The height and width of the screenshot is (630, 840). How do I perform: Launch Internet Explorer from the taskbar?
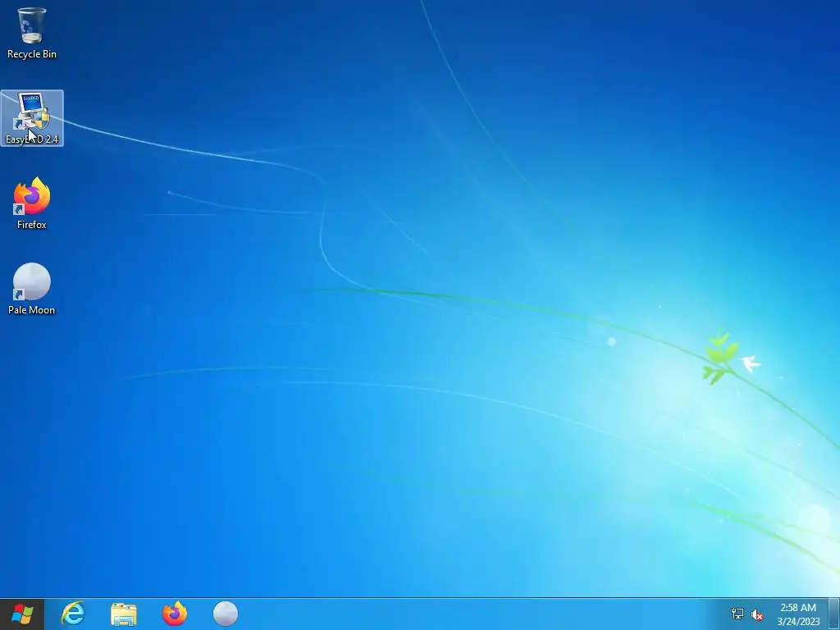pos(73,614)
